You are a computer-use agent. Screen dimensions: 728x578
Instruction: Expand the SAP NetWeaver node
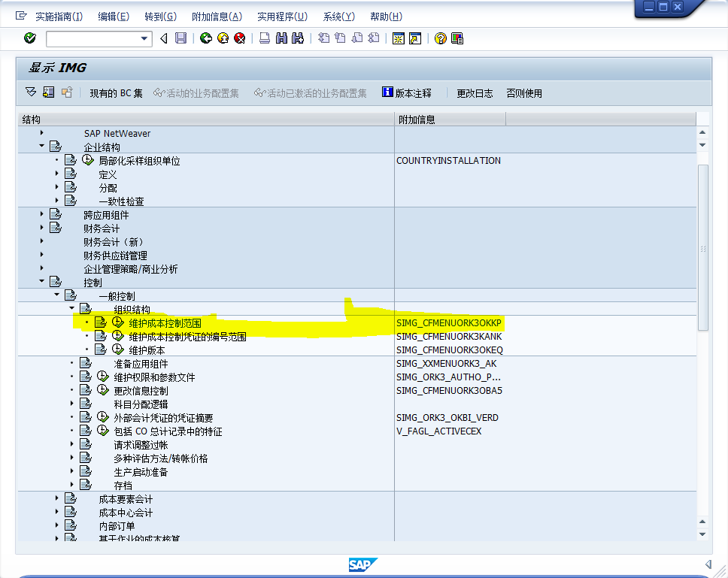click(42, 133)
